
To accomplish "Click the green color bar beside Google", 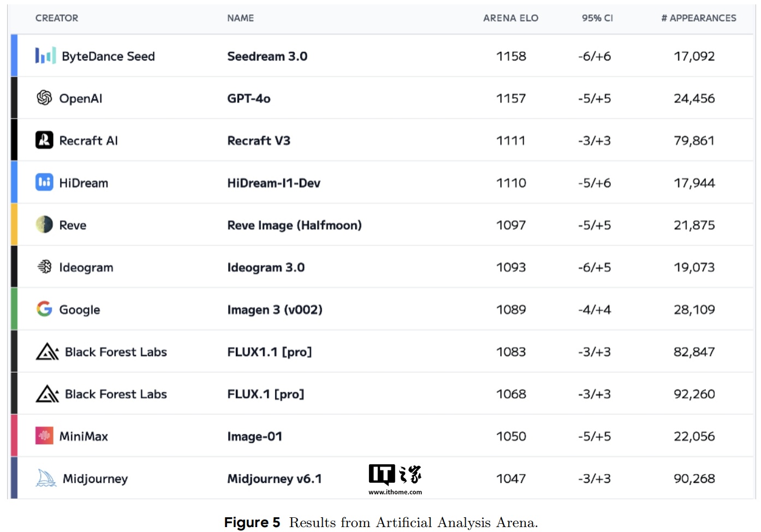I will 14,309.
